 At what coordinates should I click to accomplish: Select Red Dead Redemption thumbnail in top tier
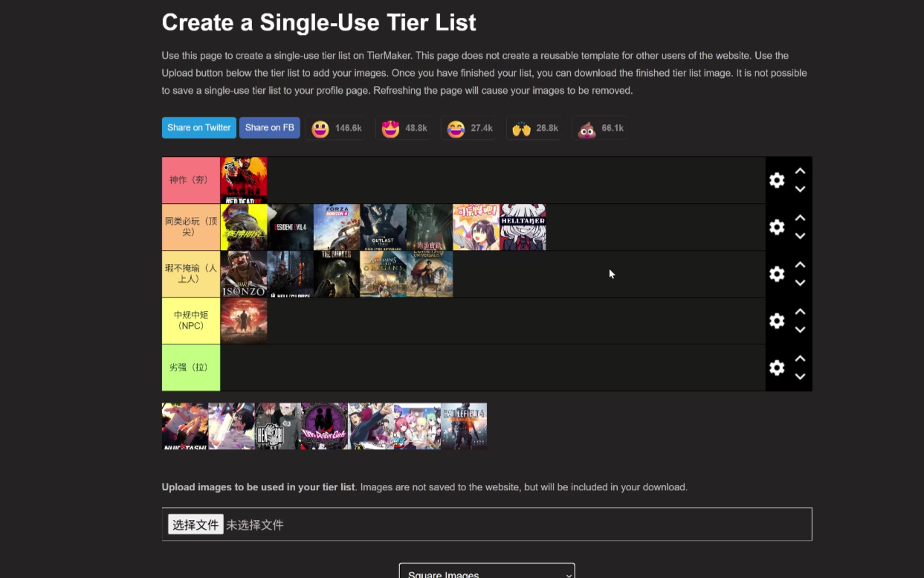pos(244,180)
